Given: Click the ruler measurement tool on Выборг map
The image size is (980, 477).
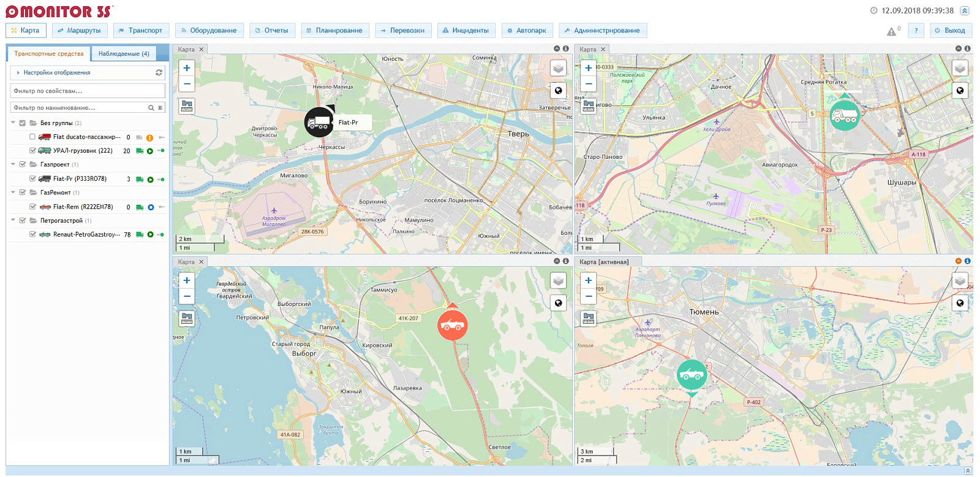Looking at the screenshot, I should tap(187, 318).
